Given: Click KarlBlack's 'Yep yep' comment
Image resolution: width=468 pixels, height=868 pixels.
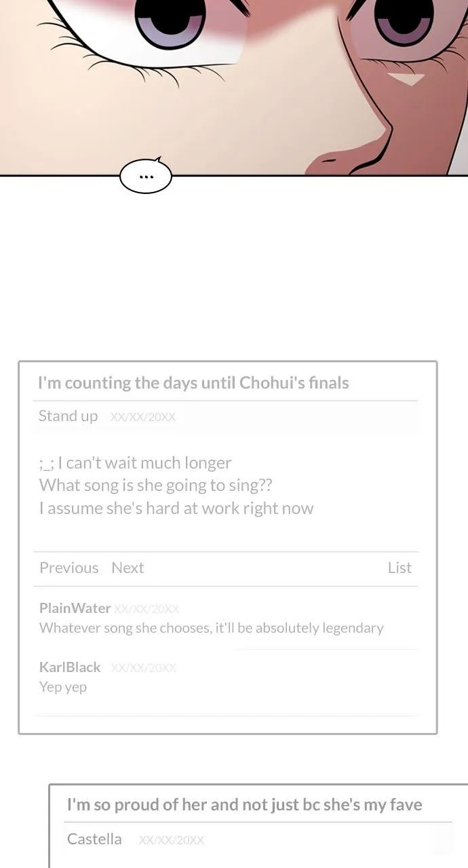Looking at the screenshot, I should [63, 687].
